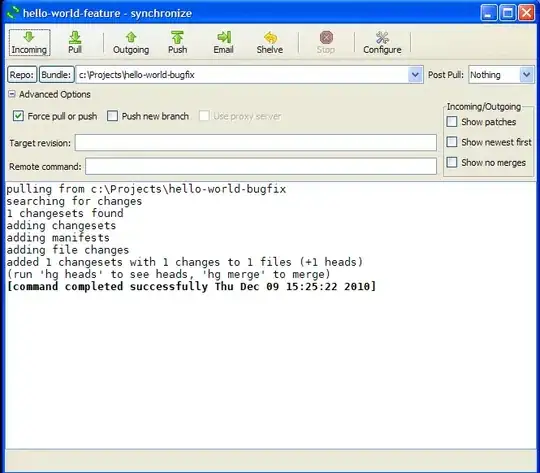
Task: Push changes with Push icon
Action: point(177,43)
